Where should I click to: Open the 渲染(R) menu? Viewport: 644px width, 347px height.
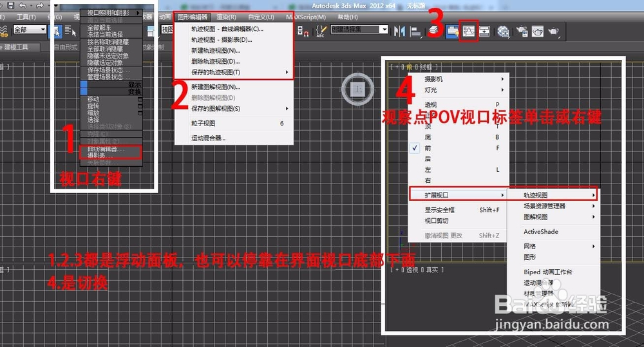(x=226, y=17)
